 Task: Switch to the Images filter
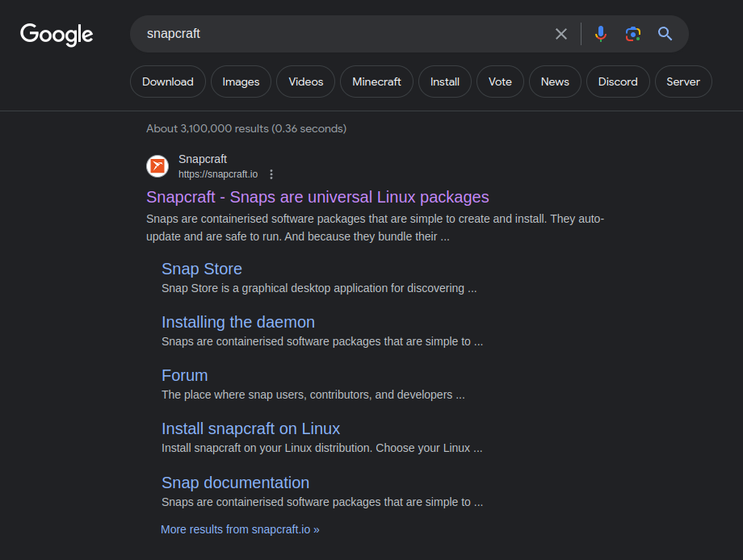(x=241, y=81)
